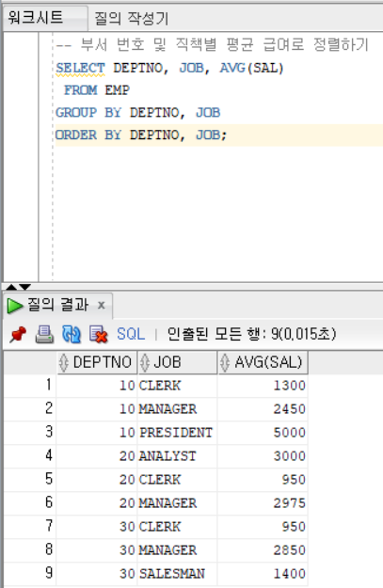Click the 인출된 모든 행 status text
383x588 pixels.
coord(251,334)
